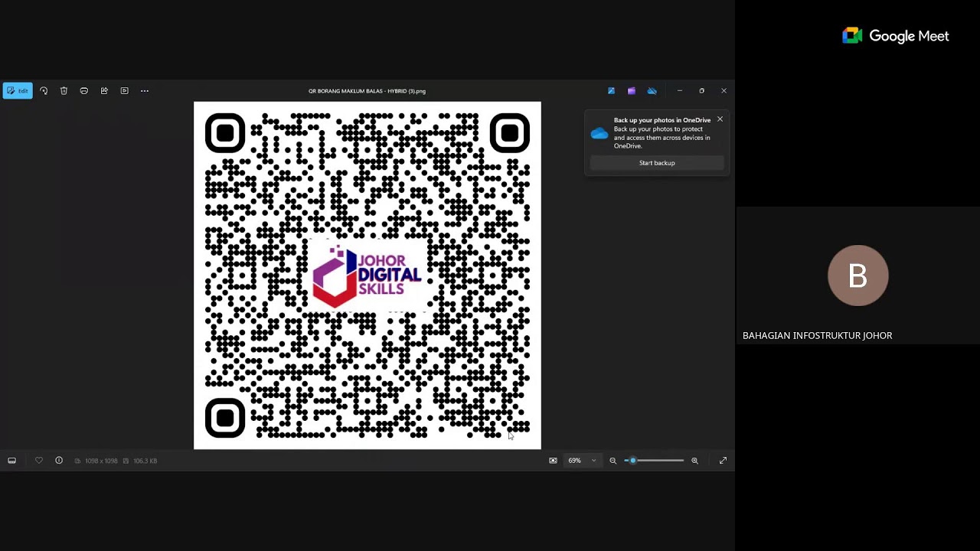The height and width of the screenshot is (551, 980).
Task: Close the Photos window
Action: coord(724,91)
